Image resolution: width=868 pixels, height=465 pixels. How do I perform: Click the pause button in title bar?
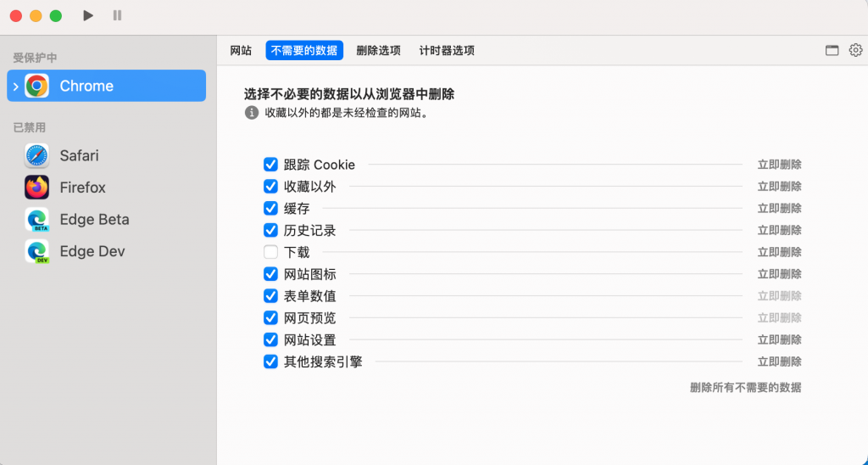click(x=117, y=15)
